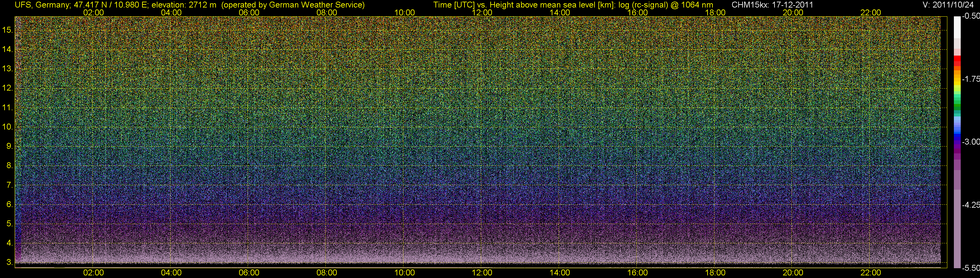Click the 12:00 label on the bottom time axis
The image size is (980, 278).
pyautogui.click(x=482, y=273)
